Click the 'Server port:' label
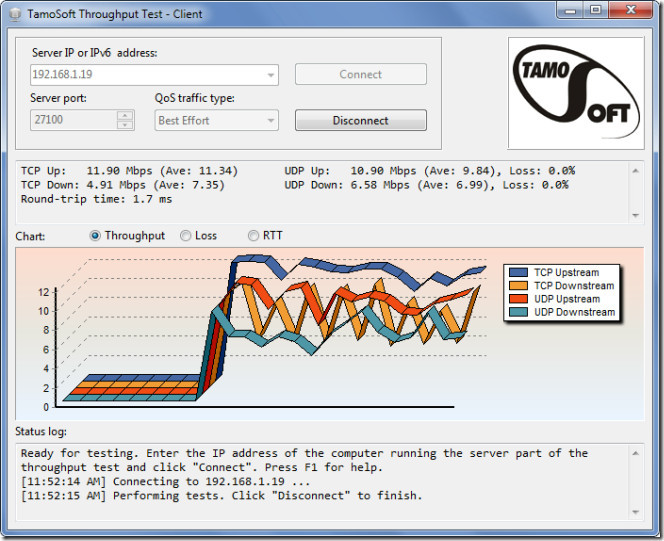The image size is (664, 541). point(58,98)
